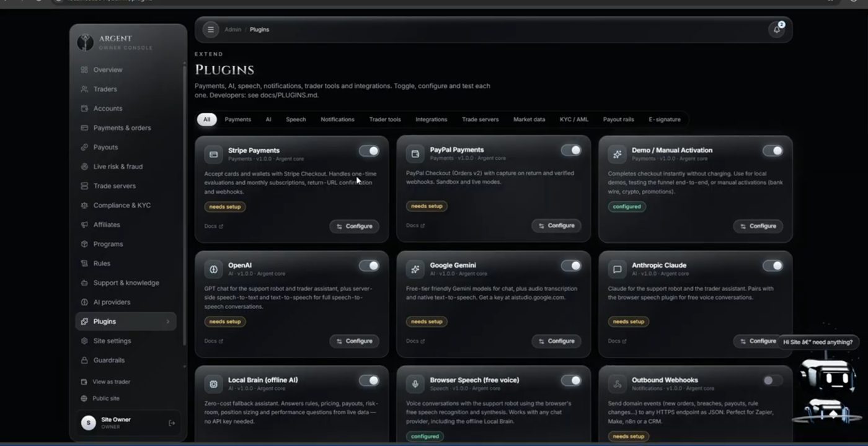The image size is (868, 446).
Task: Toggle the Stripe Payments plugin switch
Action: (x=369, y=151)
